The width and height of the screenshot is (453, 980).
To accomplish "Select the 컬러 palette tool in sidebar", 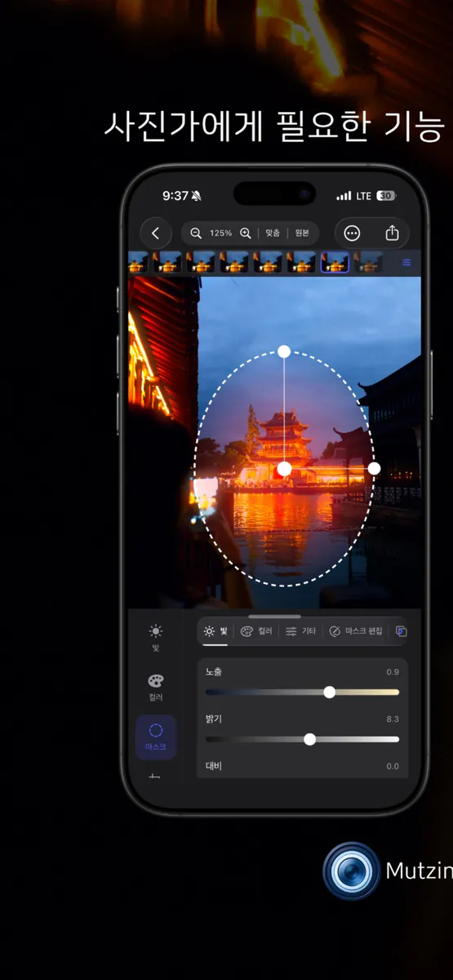I will click(x=156, y=688).
